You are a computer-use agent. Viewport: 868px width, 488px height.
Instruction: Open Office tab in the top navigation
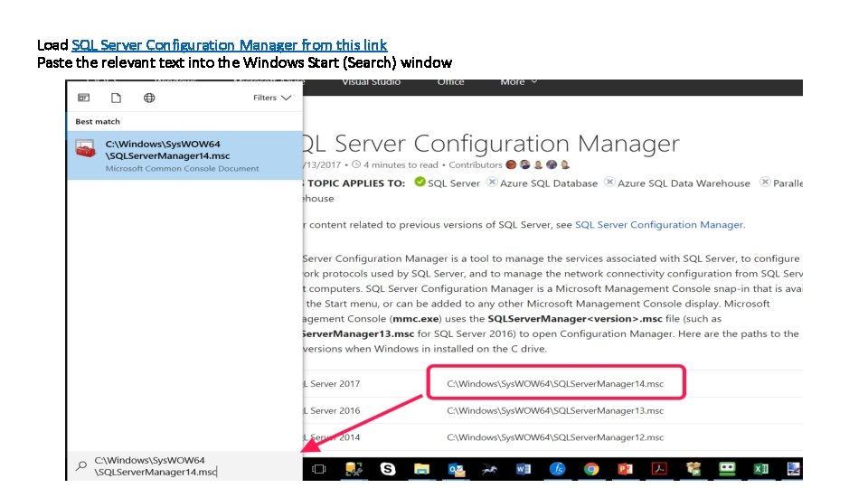pos(450,82)
